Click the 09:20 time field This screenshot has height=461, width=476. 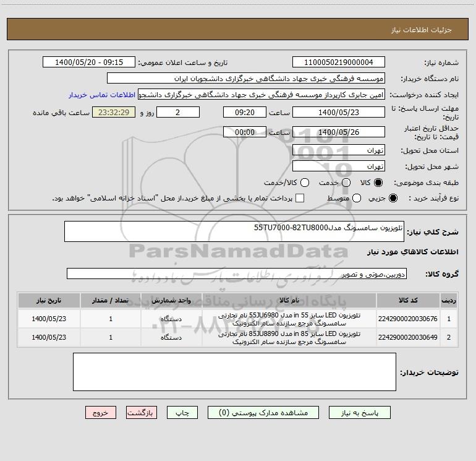coord(245,112)
